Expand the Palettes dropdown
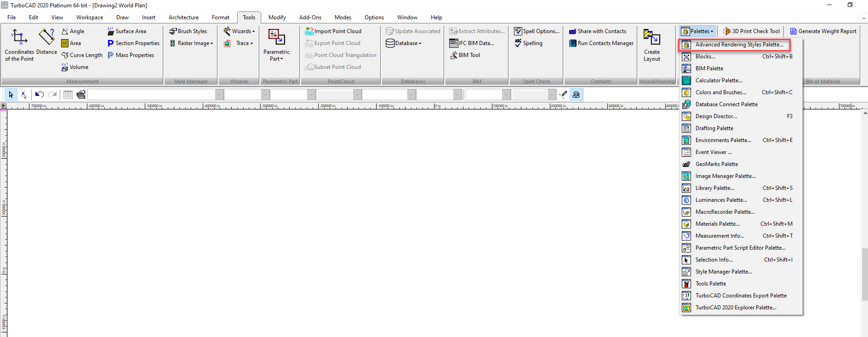 click(x=697, y=31)
